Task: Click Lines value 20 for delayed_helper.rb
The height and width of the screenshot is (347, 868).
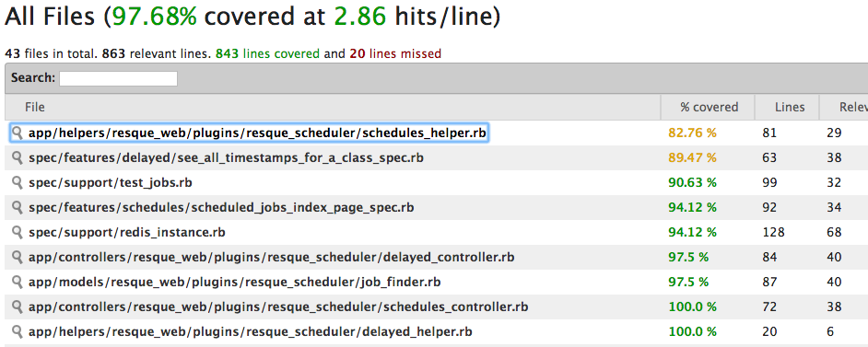Action: coord(768,331)
